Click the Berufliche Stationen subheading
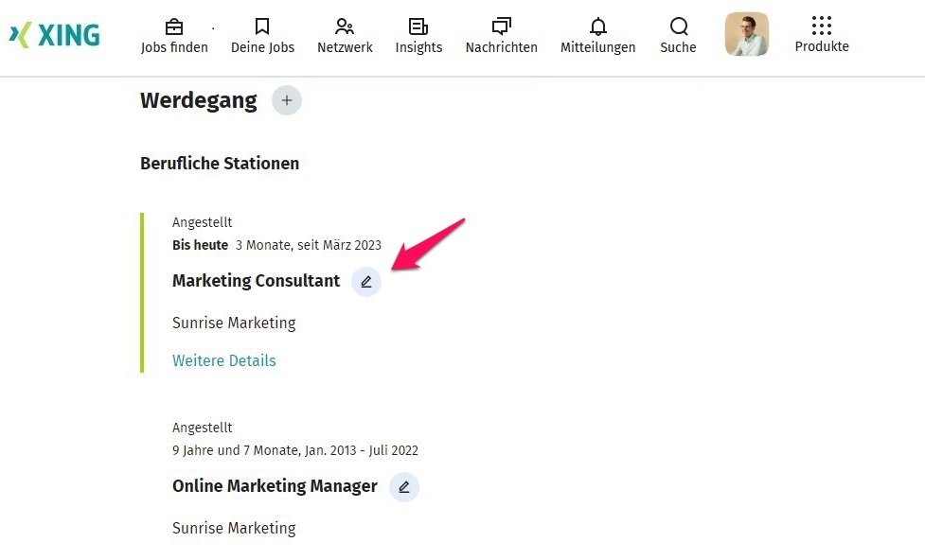The image size is (925, 560). pyautogui.click(x=220, y=164)
